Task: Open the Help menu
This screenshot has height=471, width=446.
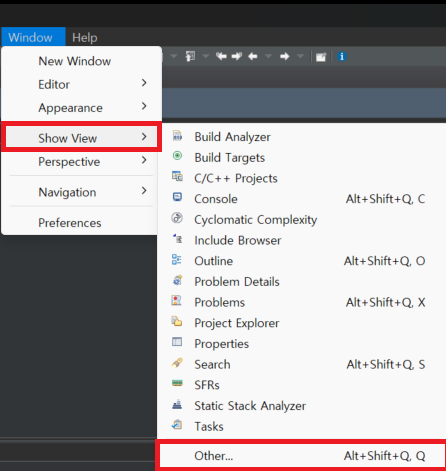Action: tap(85, 37)
